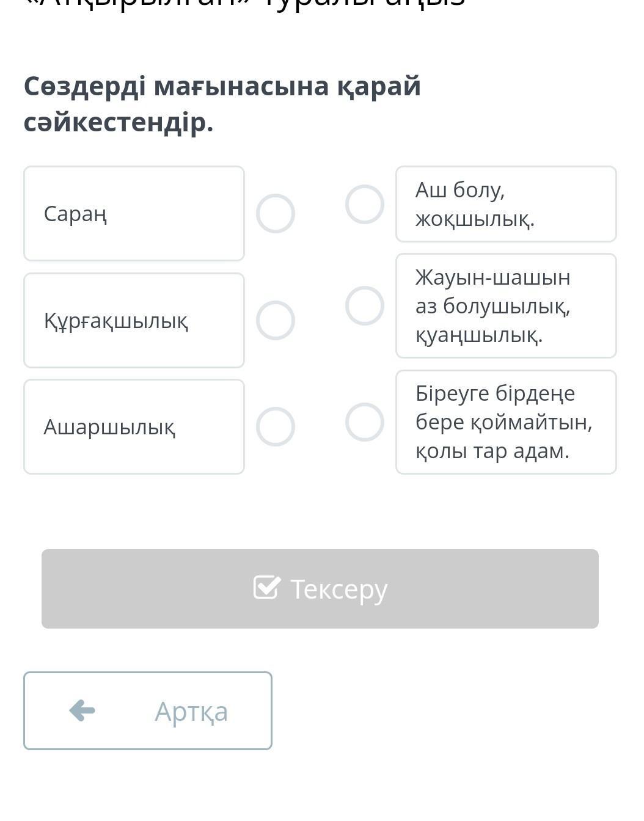Select circle beside Аш болу, жоқшылық
Image resolution: width=644 pixels, height=821 pixels.
[x=365, y=204]
